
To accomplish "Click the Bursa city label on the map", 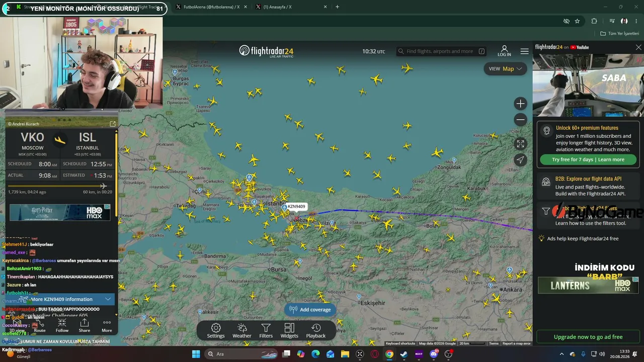I will (x=278, y=269).
